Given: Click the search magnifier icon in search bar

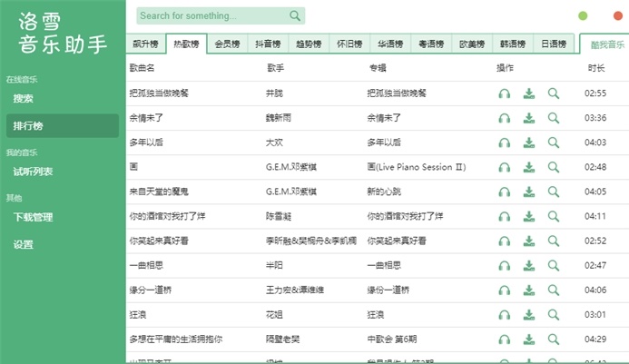Looking at the screenshot, I should pyautogui.click(x=295, y=15).
